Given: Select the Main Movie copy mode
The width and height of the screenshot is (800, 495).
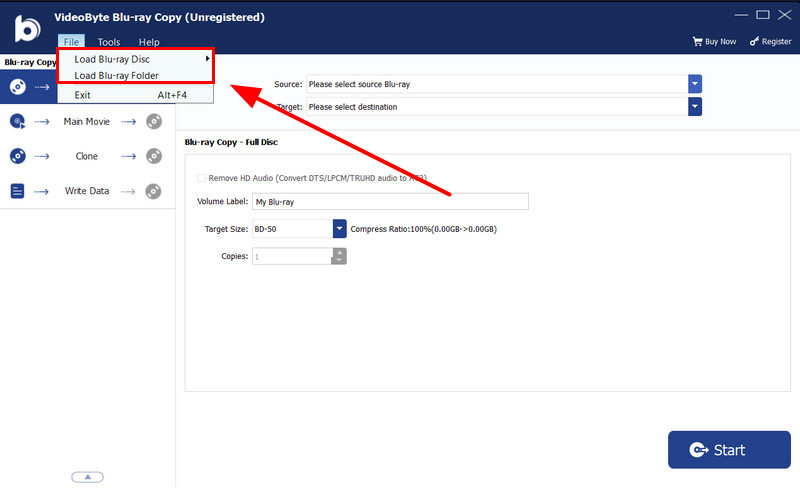Looking at the screenshot, I should click(87, 121).
